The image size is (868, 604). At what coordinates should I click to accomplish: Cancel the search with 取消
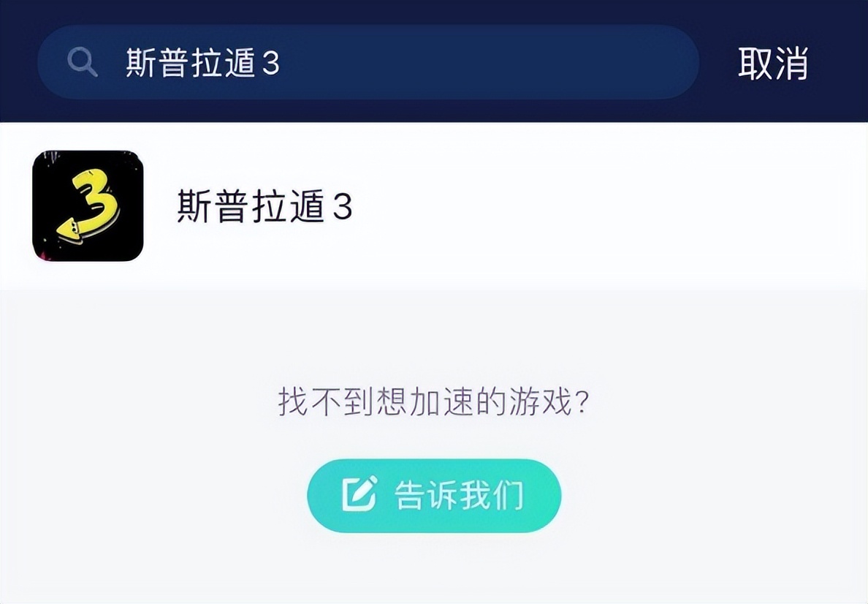pyautogui.click(x=773, y=63)
